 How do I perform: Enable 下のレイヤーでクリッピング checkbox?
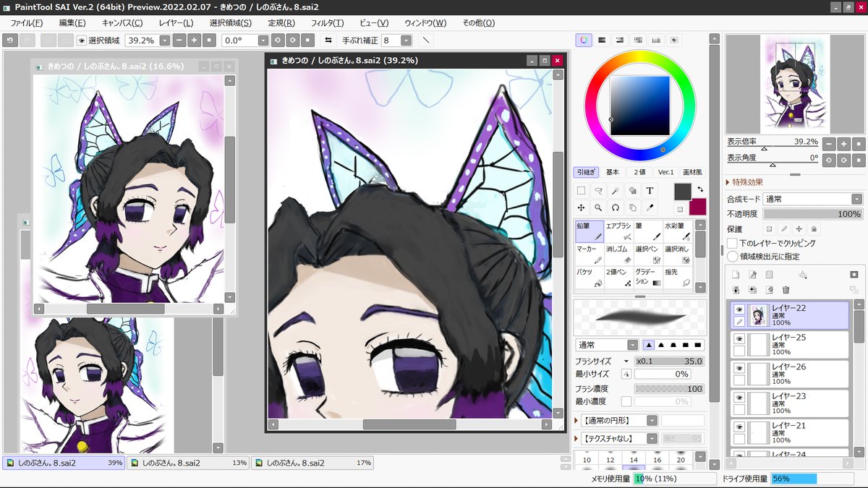[x=733, y=244]
